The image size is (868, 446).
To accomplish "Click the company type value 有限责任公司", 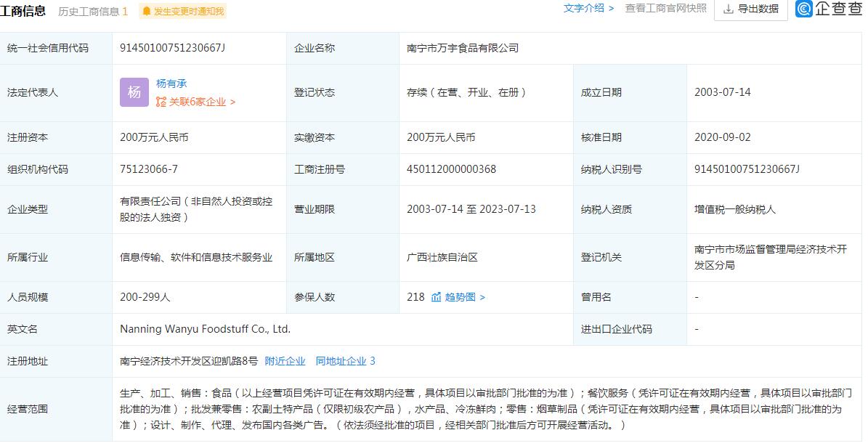I will (x=197, y=209).
